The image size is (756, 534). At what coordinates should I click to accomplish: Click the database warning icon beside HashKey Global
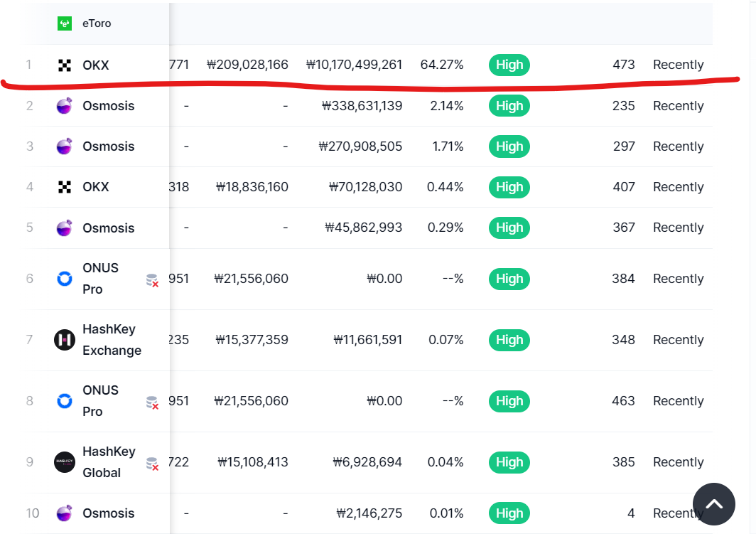click(152, 464)
